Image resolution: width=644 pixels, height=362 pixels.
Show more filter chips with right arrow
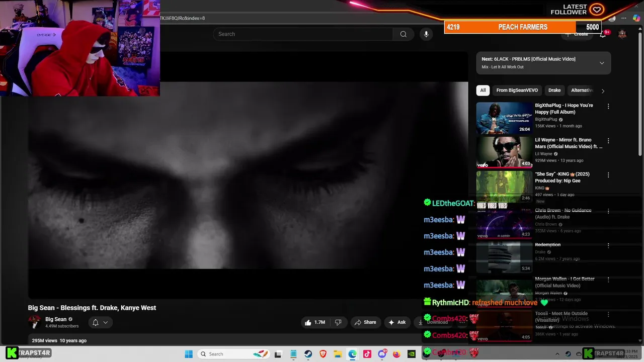[603, 90]
